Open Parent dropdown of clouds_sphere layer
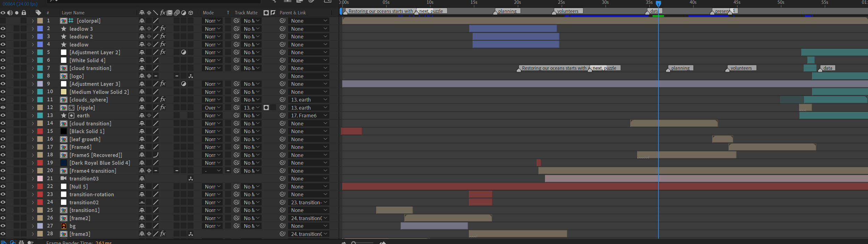The width and height of the screenshot is (868, 244). (308, 99)
